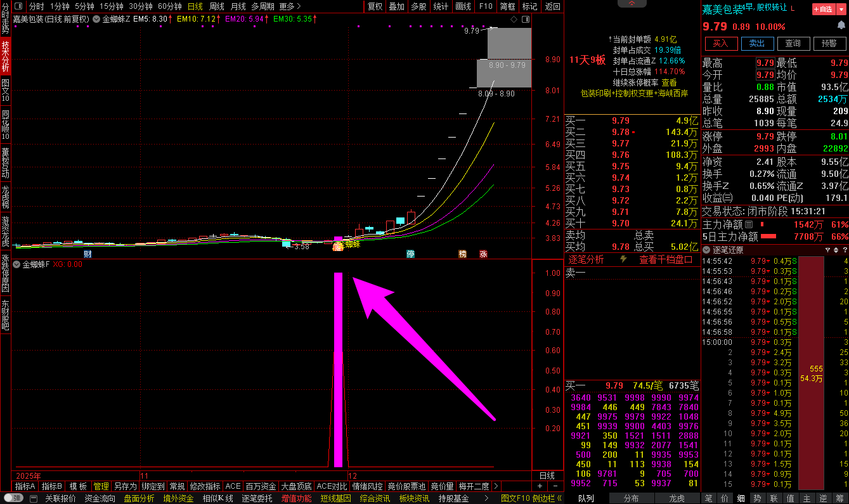
Task: Click the 预警 alert button
Action: 829,43
